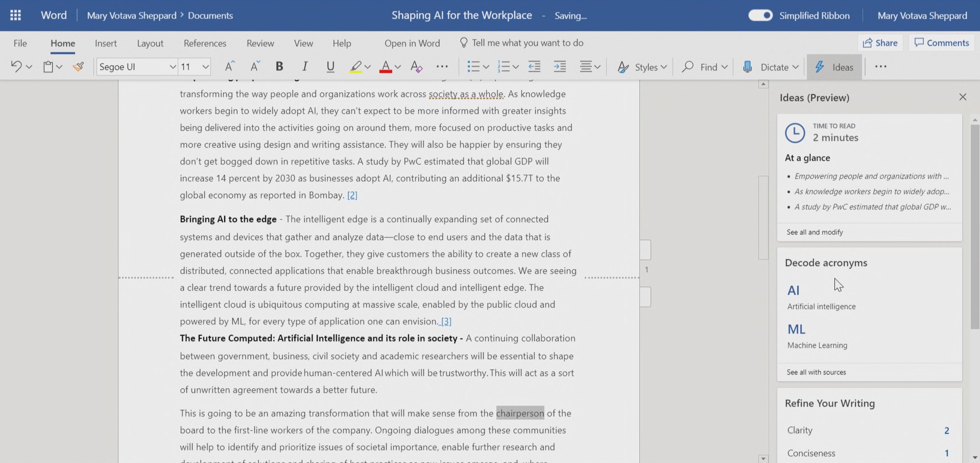Click the Format Painter icon
Screen dimensions: 980x463
click(78, 66)
